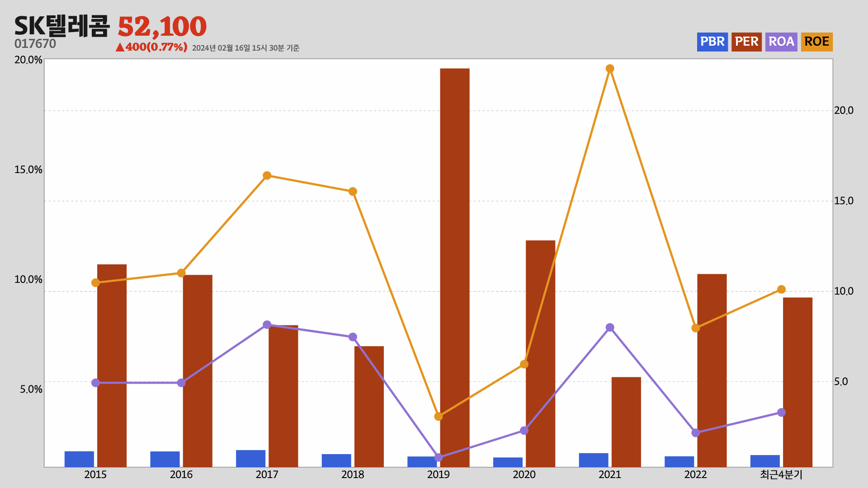The height and width of the screenshot is (488, 868).
Task: Select the 2015 blue PBR bar
Action: [x=79, y=459]
